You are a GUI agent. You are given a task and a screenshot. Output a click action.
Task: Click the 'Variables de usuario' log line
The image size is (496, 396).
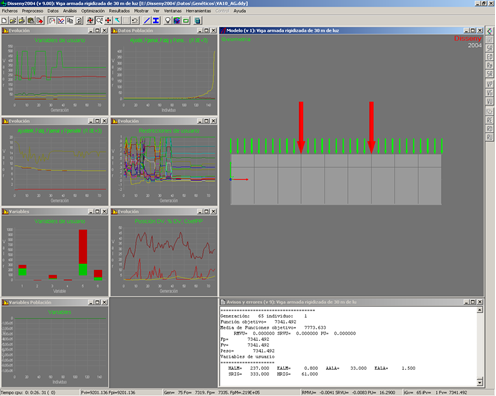248,357
